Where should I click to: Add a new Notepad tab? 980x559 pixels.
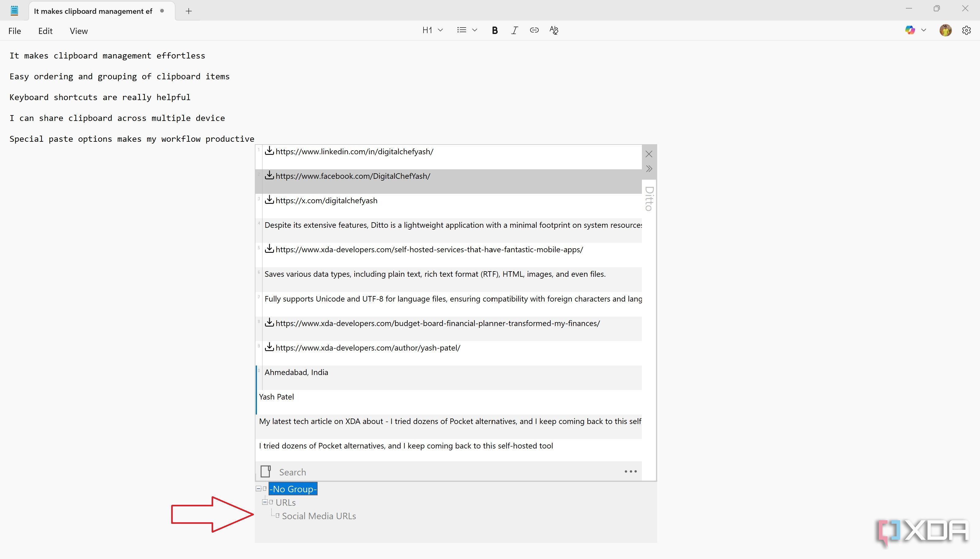point(189,11)
